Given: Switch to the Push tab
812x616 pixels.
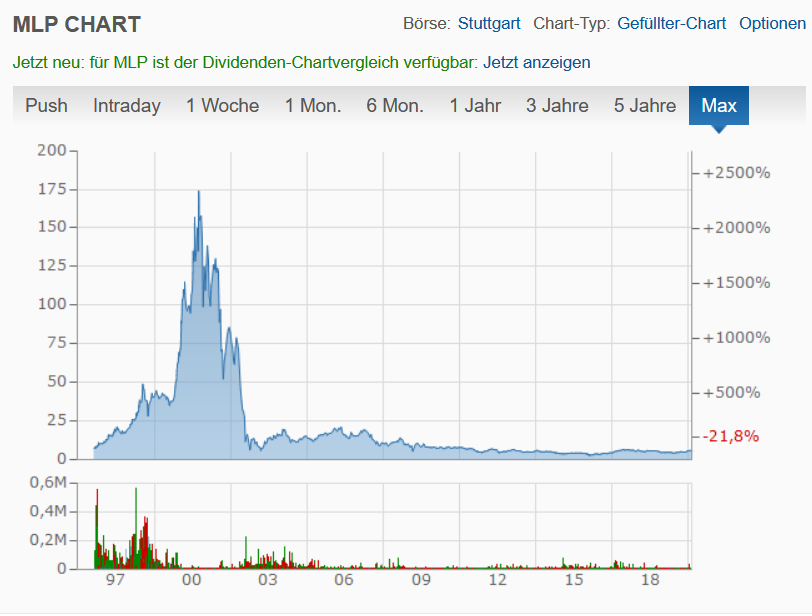Looking at the screenshot, I should 46,106.
